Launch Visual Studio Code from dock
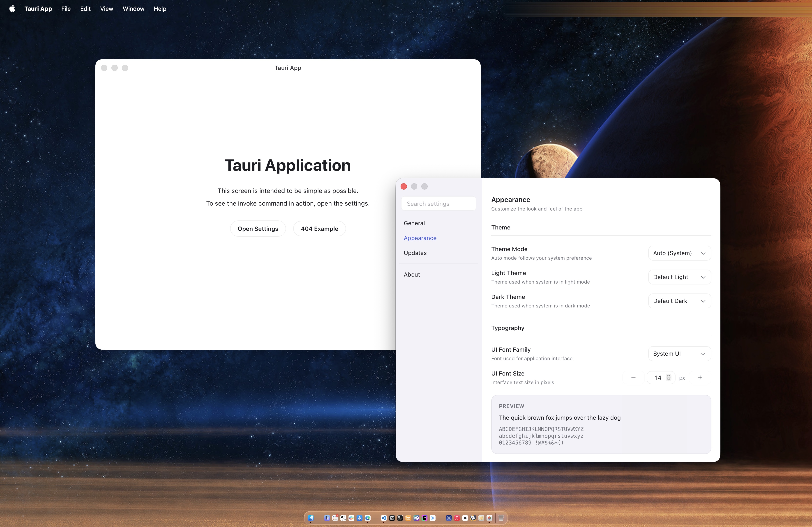Viewport: 812px width, 527px height. click(x=384, y=518)
